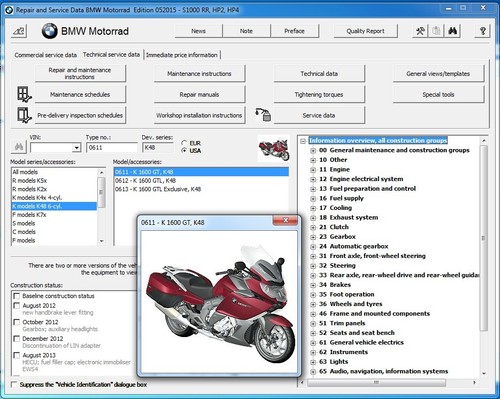Click the VIN input field
The image size is (500, 399).
point(51,147)
